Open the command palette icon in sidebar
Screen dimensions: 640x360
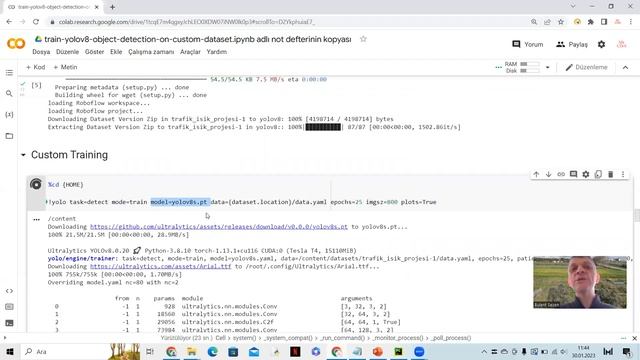point(9,307)
